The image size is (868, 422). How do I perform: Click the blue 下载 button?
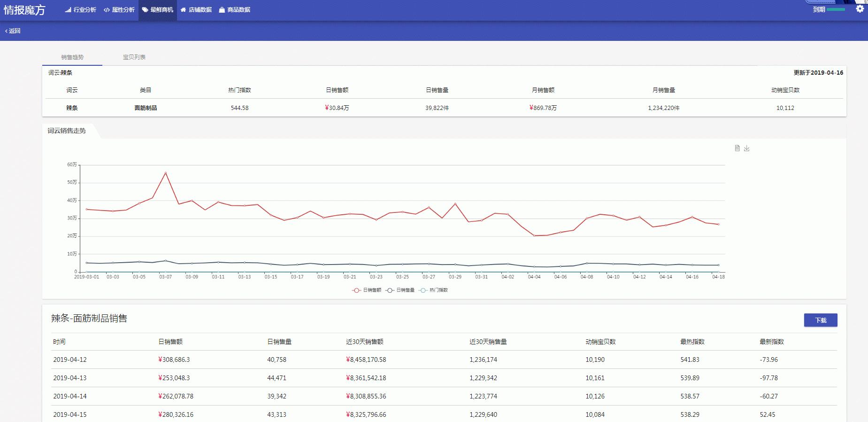click(x=820, y=320)
